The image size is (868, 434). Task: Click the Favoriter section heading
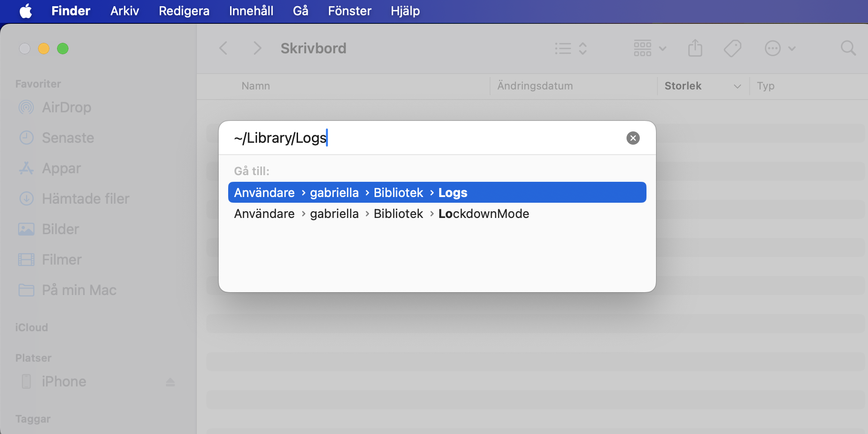point(38,84)
